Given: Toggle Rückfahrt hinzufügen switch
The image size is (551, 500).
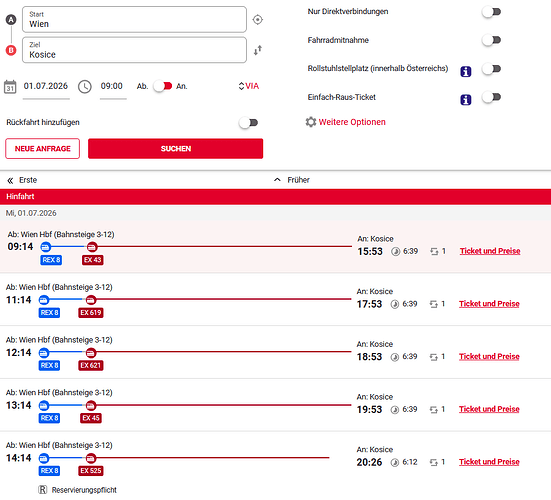Looking at the screenshot, I should [x=248, y=123].
